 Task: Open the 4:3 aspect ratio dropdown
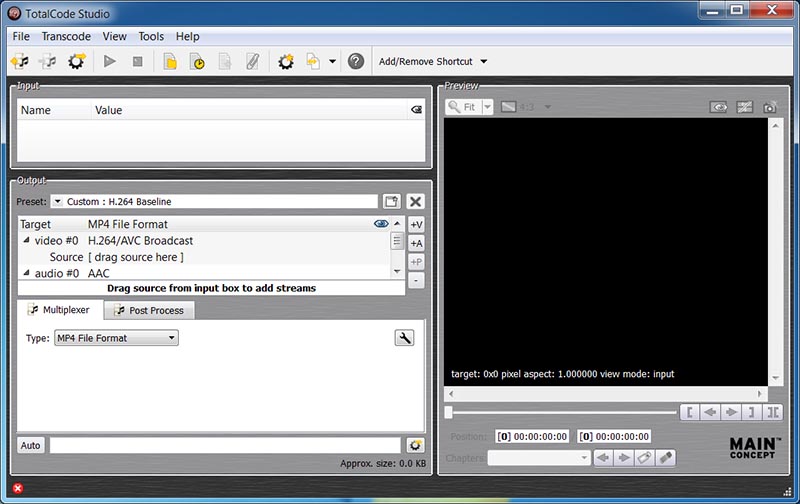(547, 107)
